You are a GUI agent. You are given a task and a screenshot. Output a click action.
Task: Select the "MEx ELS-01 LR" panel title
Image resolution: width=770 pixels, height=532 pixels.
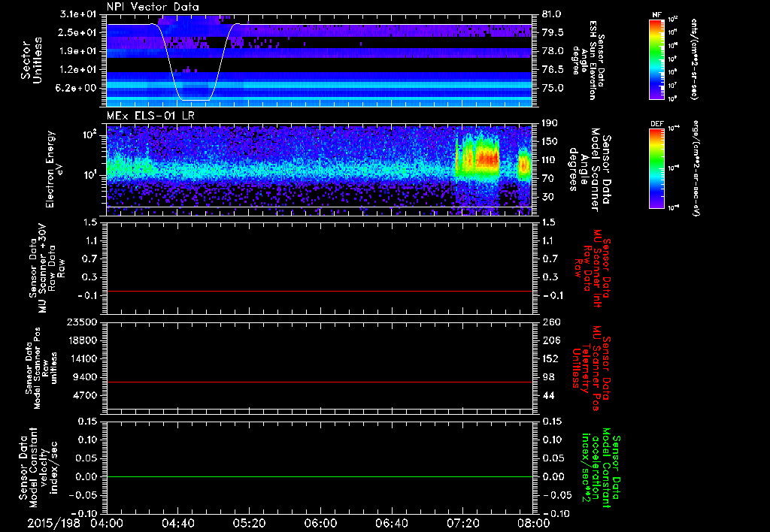coord(150,116)
